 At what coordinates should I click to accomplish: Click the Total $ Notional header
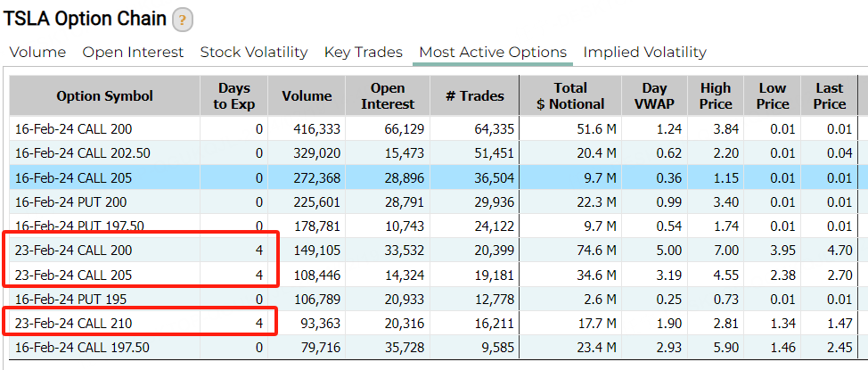pos(570,96)
